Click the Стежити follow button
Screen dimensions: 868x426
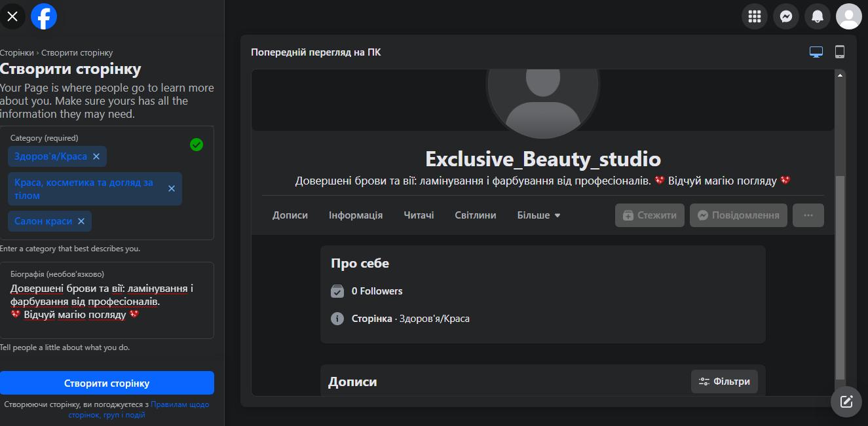[650, 215]
